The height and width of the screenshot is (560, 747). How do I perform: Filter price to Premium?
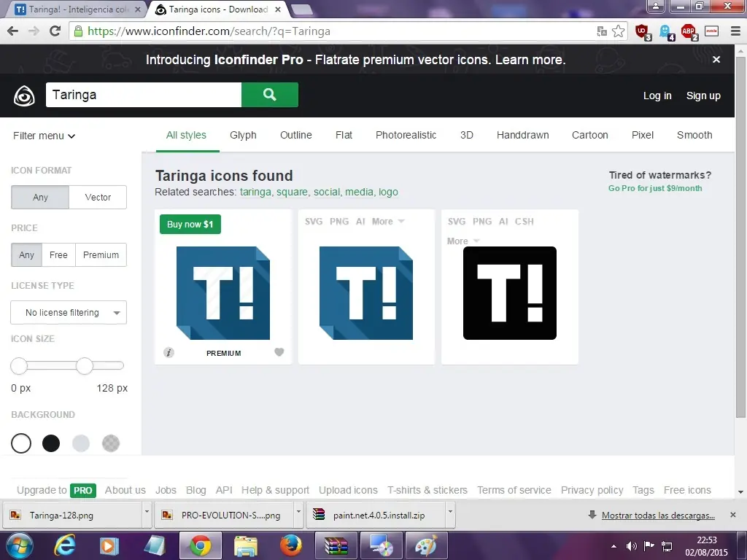pyautogui.click(x=101, y=254)
